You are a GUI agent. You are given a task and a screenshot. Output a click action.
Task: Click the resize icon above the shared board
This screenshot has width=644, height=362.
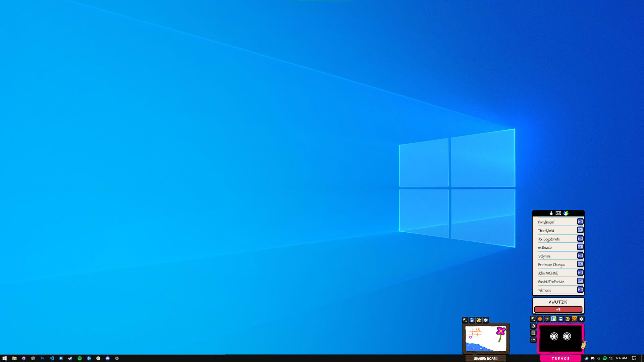[x=465, y=320]
